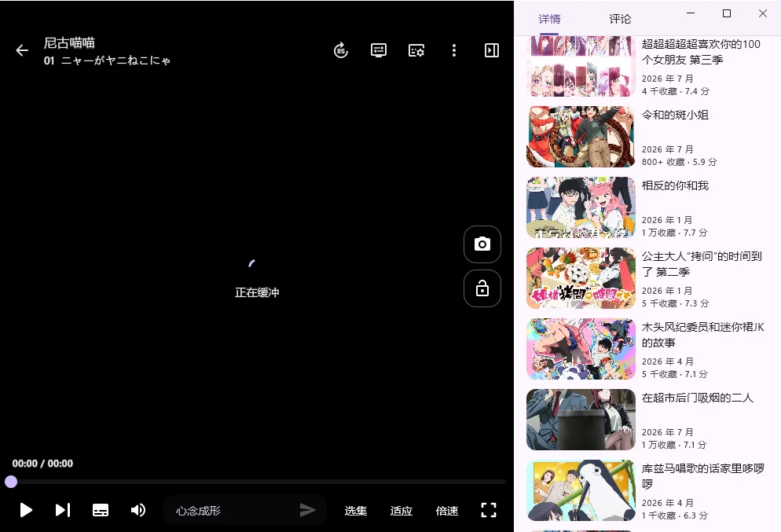Click the 00:00 / 00:00 time display
This screenshot has height=532, width=781.
(x=43, y=464)
